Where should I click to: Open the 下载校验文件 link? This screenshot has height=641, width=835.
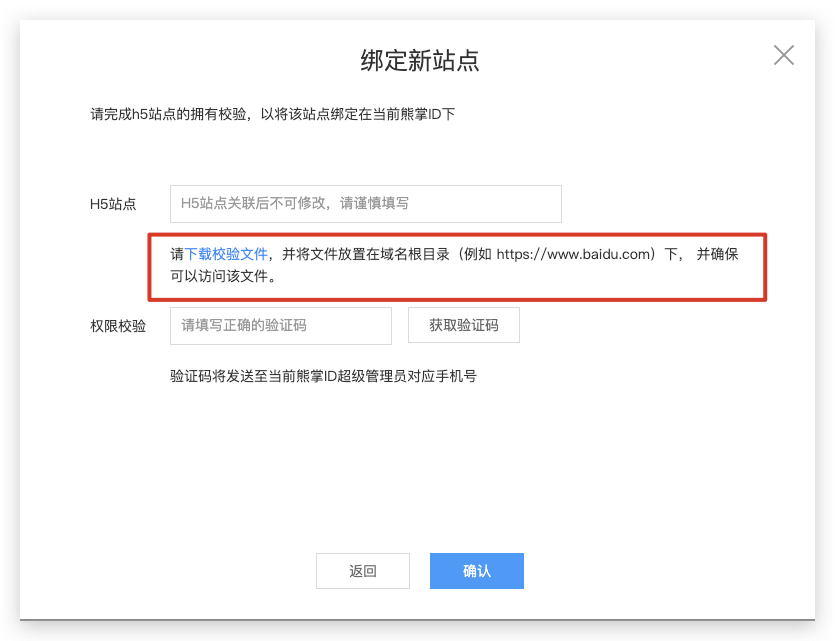coord(226,254)
